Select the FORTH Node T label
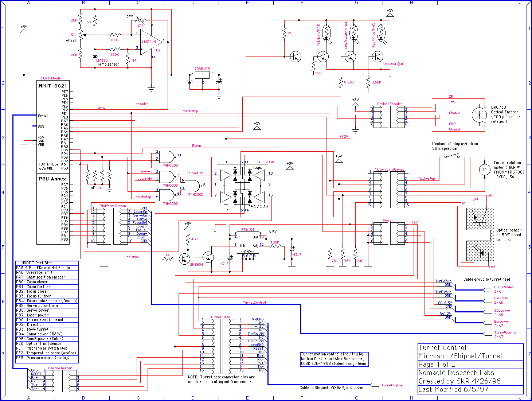This screenshot has height=401, width=532. tap(52, 78)
